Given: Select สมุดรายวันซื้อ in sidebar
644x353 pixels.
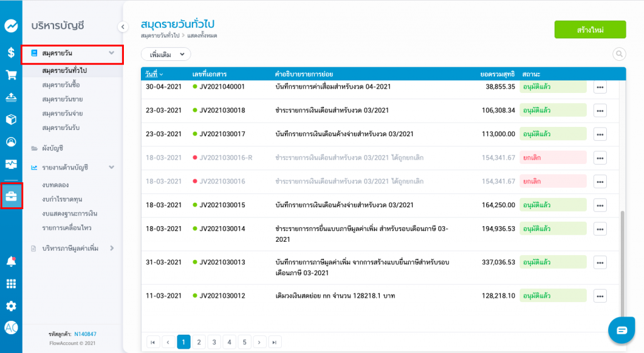Looking at the screenshot, I should click(x=61, y=85).
